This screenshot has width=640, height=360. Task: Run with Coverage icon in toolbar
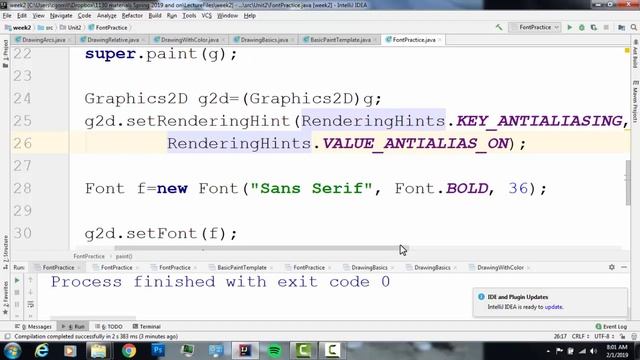pos(593,27)
